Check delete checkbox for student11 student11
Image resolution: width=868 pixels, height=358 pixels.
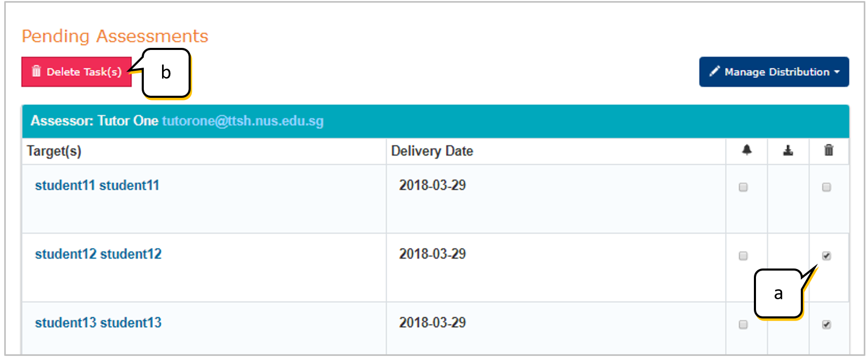[826, 187]
